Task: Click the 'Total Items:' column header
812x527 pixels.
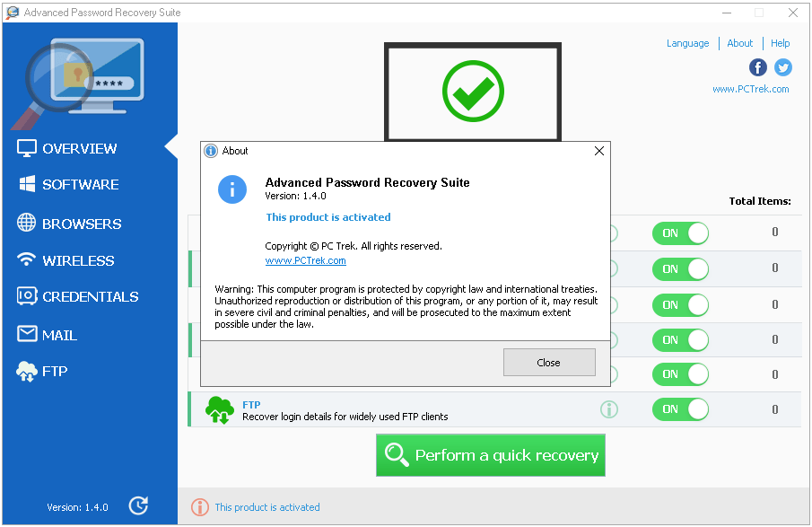Action: (760, 201)
